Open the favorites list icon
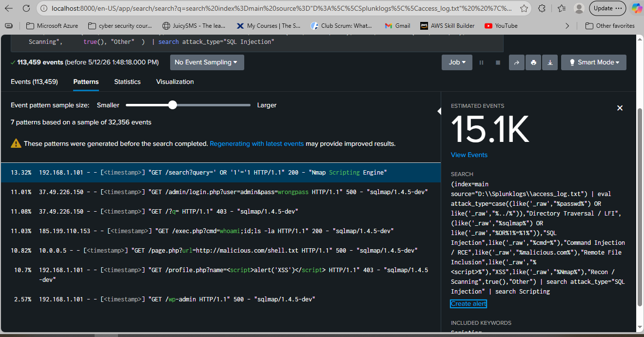644x337 pixels. pos(562,8)
